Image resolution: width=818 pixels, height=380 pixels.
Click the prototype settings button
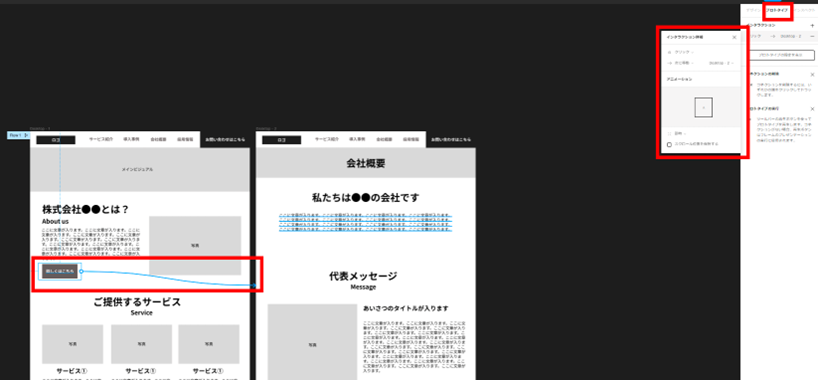coord(781,55)
